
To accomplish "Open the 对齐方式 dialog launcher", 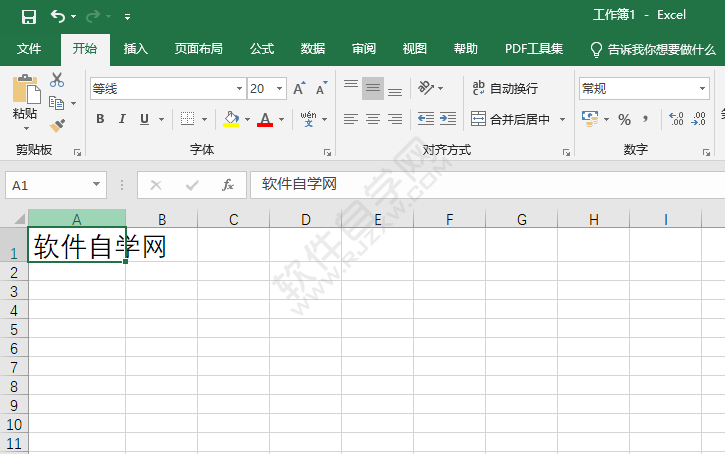I will 566,152.
